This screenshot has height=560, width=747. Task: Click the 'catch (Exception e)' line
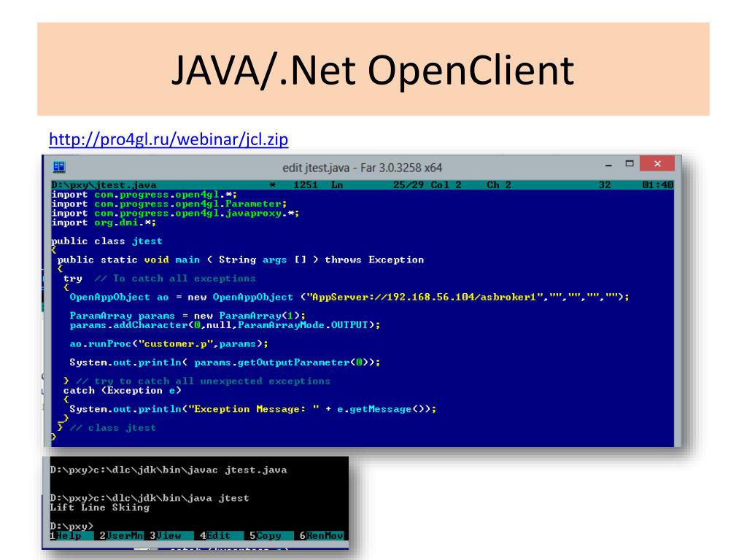(x=122, y=391)
